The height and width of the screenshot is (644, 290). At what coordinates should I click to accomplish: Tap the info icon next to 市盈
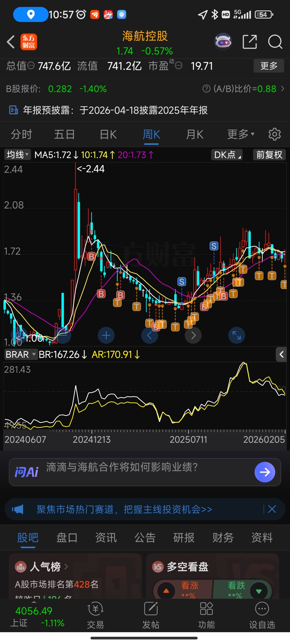pos(179,65)
